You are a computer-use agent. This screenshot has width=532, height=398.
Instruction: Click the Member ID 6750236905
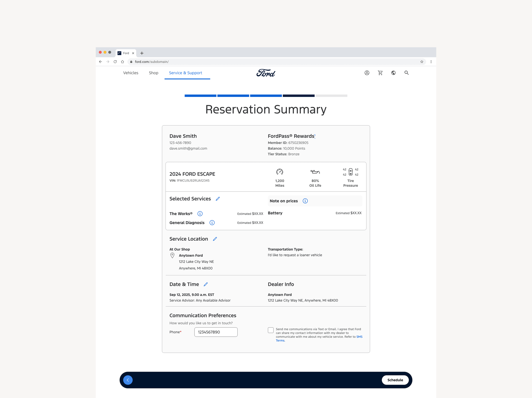(288, 143)
